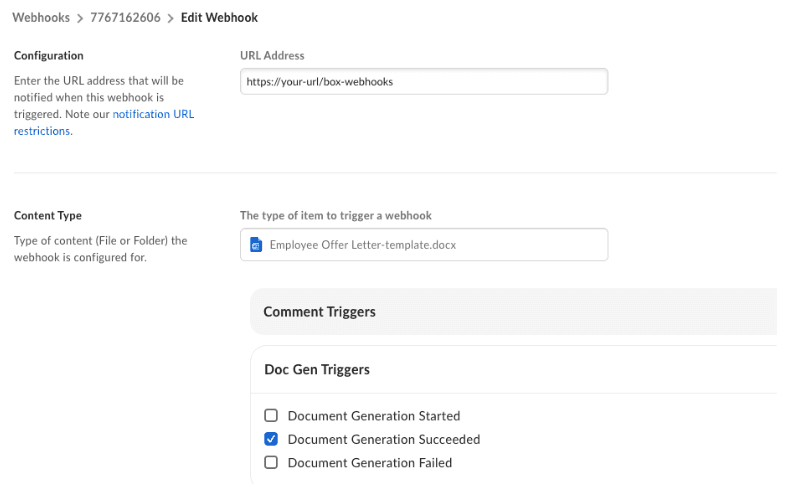Viewport: 788px width, 487px height.
Task: Check the Document Generation Failed box
Action: click(271, 462)
